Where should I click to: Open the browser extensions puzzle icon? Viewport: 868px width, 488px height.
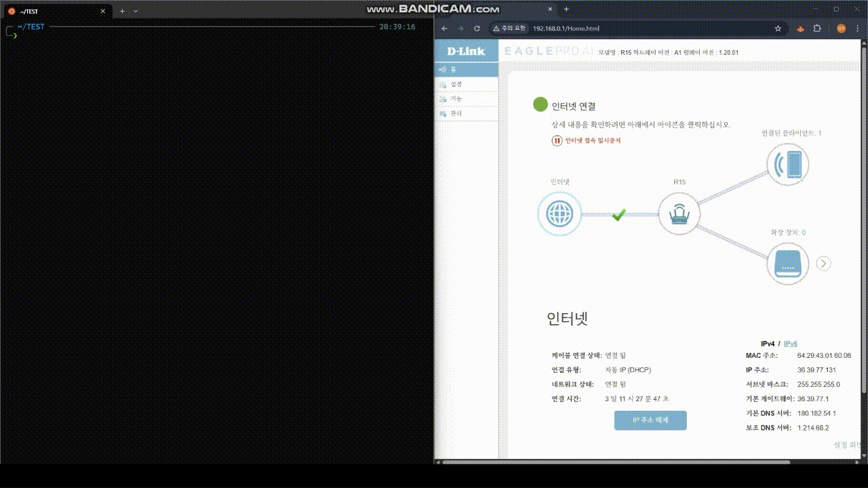817,28
